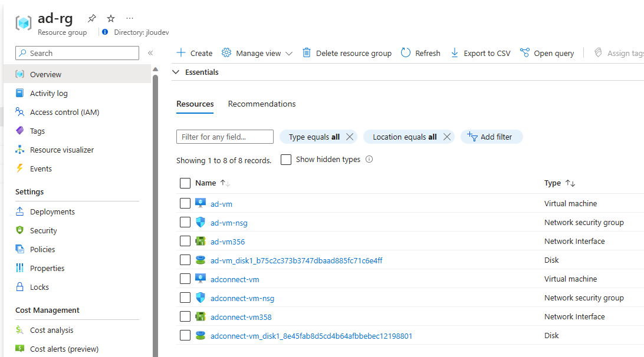
Task: Open Overview in the left menu
Action: (78, 74)
